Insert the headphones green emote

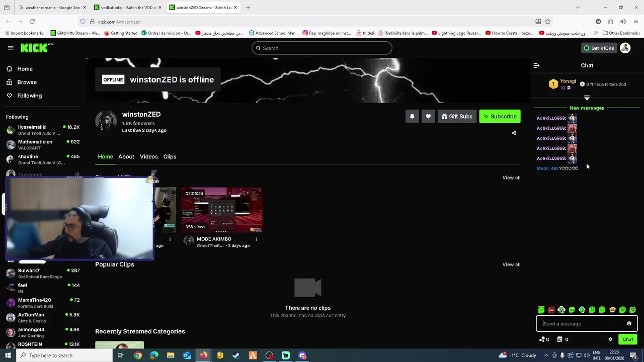tap(561, 310)
